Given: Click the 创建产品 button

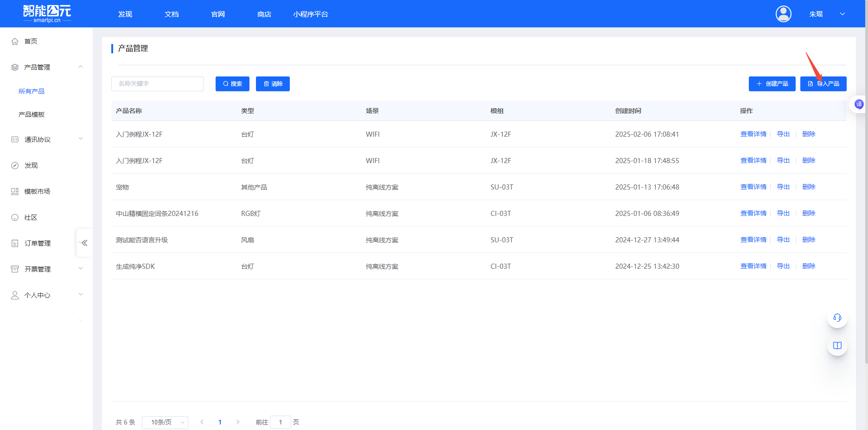Looking at the screenshot, I should (772, 84).
